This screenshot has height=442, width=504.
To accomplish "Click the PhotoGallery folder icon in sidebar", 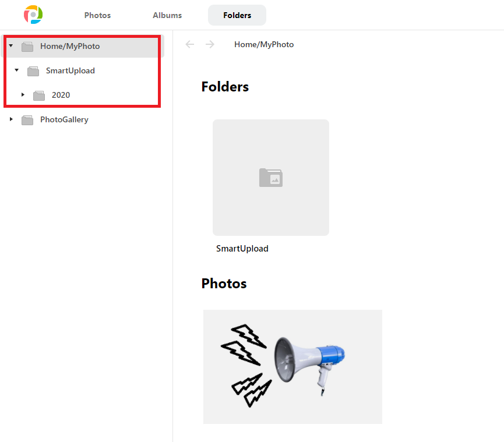I will 27,120.
